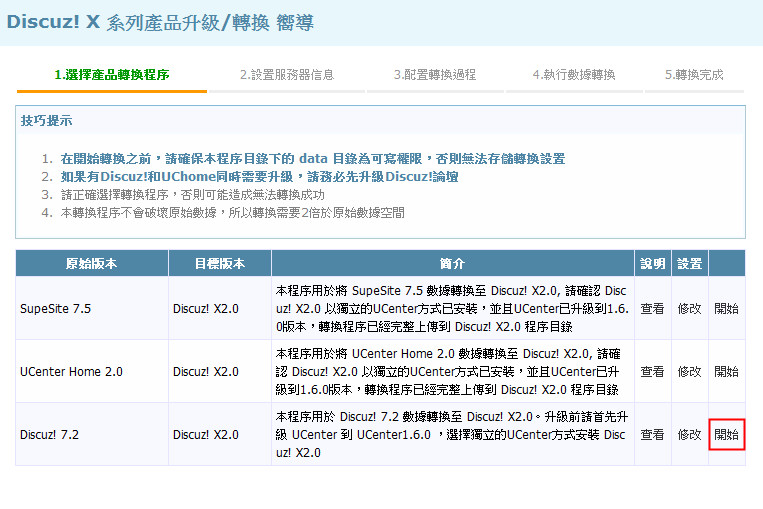Click the UCenter Home 2.0 description text
This screenshot has width=763, height=509.
(448, 372)
